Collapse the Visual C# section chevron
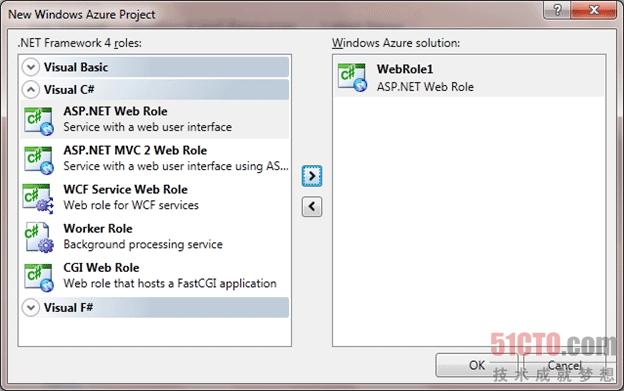The height and width of the screenshot is (391, 624). click(31, 89)
